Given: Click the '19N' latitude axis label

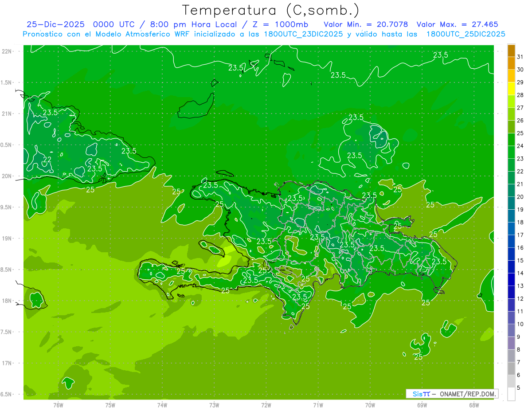Looking at the screenshot, I should pos(7,239).
